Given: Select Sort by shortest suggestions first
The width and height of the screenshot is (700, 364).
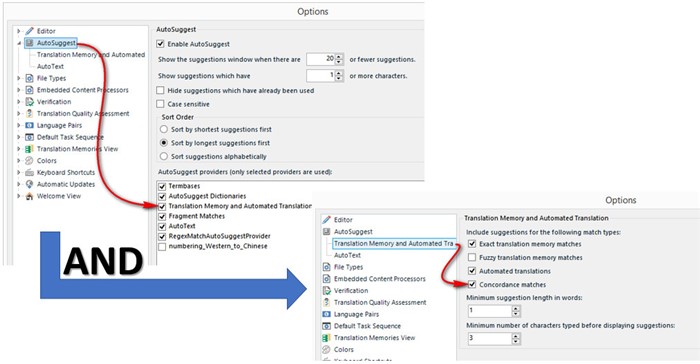Looking at the screenshot, I should [x=164, y=130].
